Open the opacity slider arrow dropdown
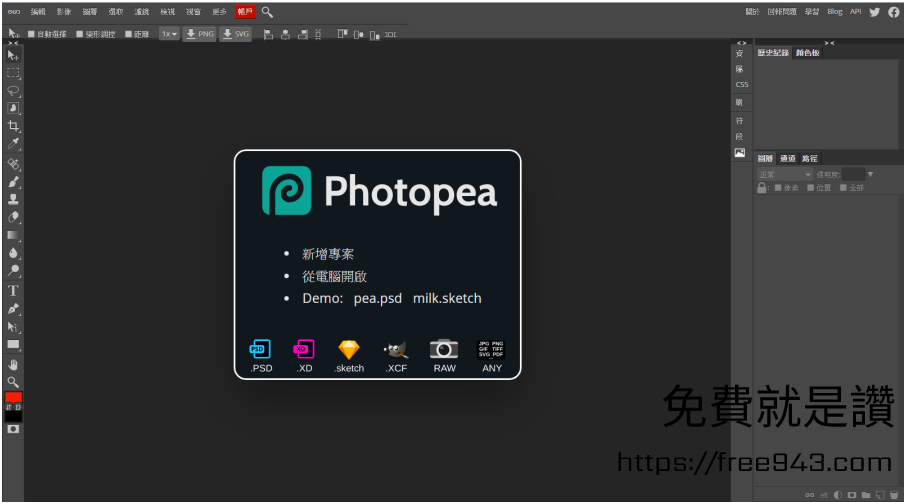 pos(870,175)
